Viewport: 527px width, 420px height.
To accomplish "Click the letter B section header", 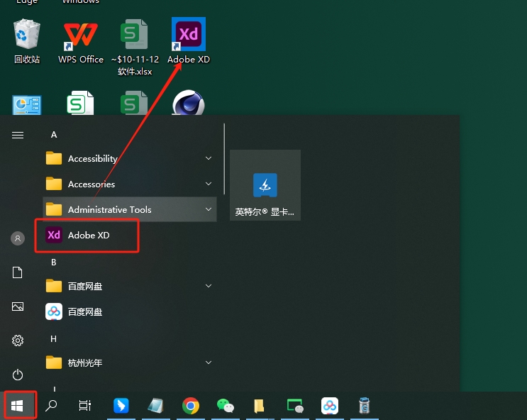I will [x=54, y=262].
